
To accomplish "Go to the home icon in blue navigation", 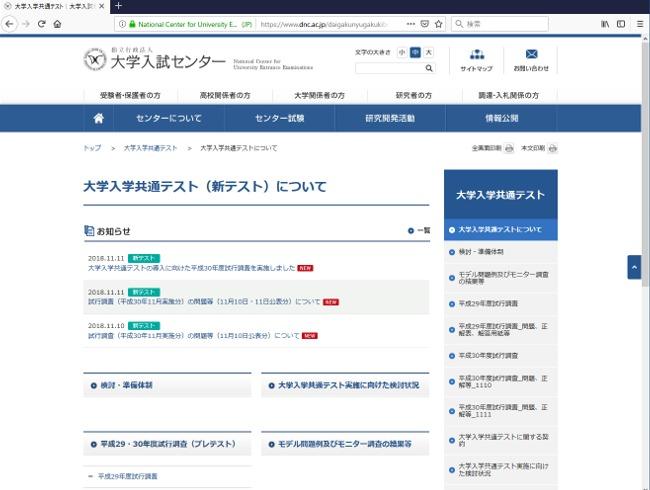I will click(99, 119).
